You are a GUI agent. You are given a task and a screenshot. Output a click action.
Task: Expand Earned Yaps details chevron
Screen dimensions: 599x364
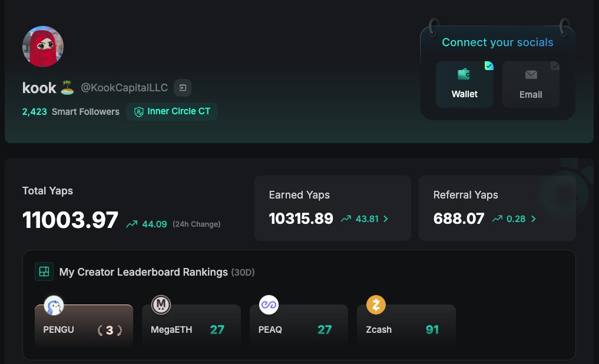coord(386,219)
